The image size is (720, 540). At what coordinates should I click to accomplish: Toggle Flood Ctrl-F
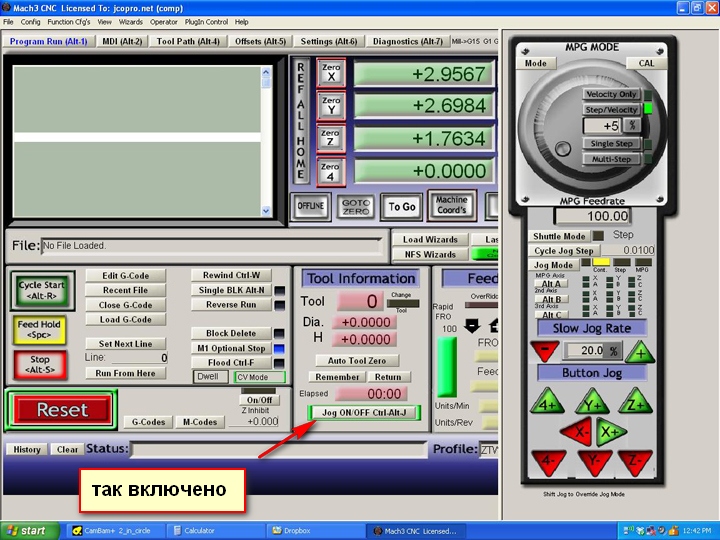pyautogui.click(x=231, y=363)
